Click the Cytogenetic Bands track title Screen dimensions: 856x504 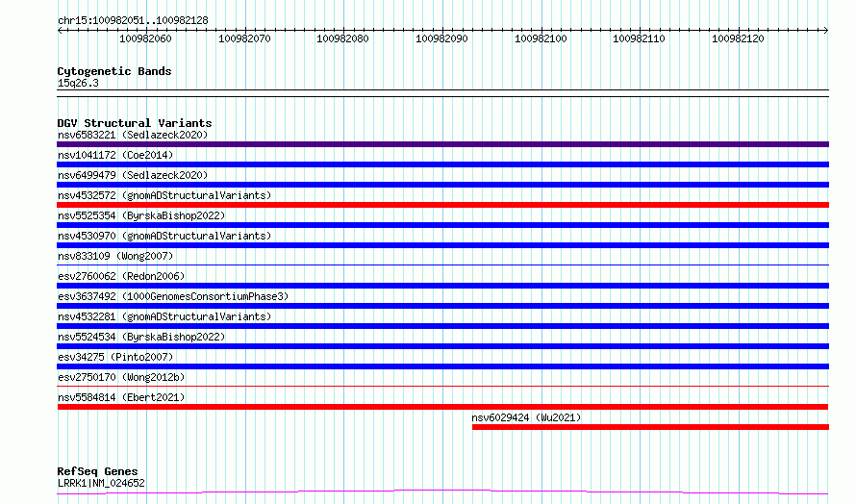click(114, 71)
